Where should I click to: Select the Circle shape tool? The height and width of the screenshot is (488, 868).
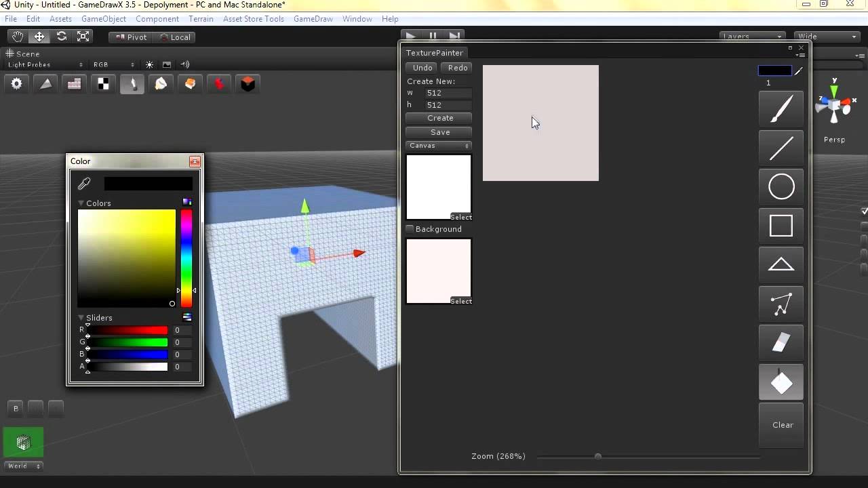[781, 186]
